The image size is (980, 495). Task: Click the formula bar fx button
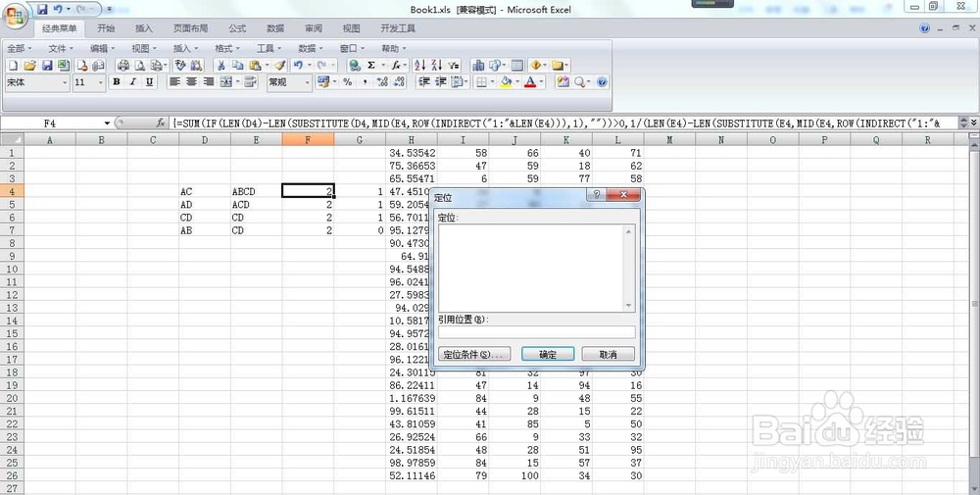[x=161, y=124]
